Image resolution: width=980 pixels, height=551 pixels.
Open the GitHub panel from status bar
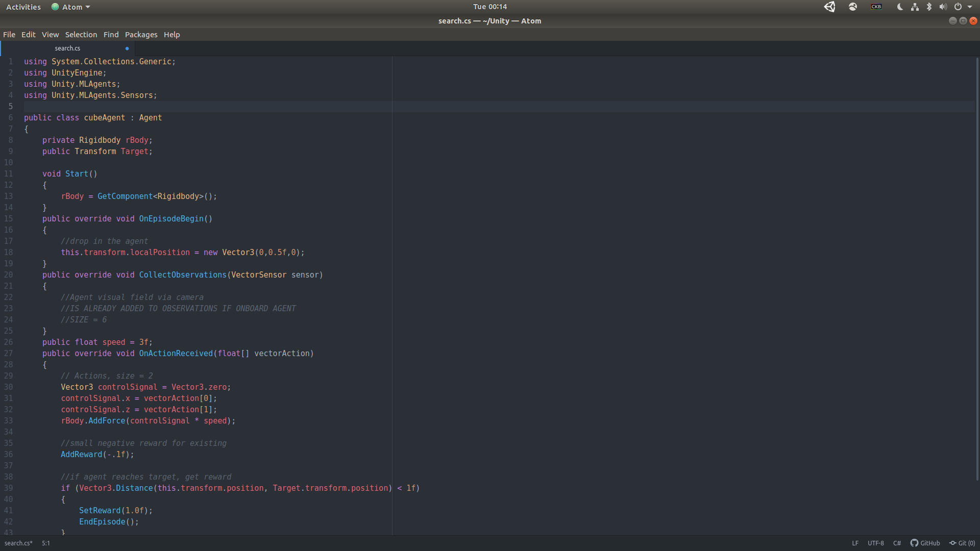(925, 543)
